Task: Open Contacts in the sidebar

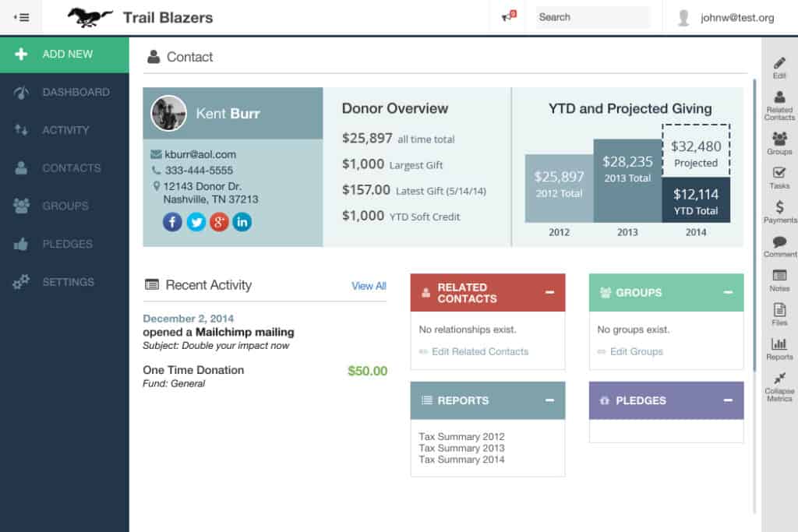Action: pos(65,167)
